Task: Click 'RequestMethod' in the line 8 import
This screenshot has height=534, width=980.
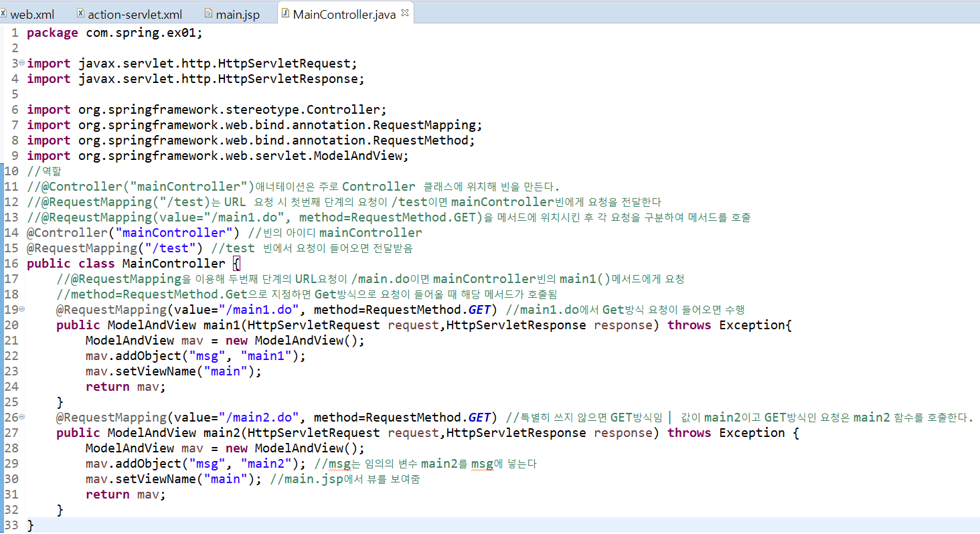Action: coord(420,141)
